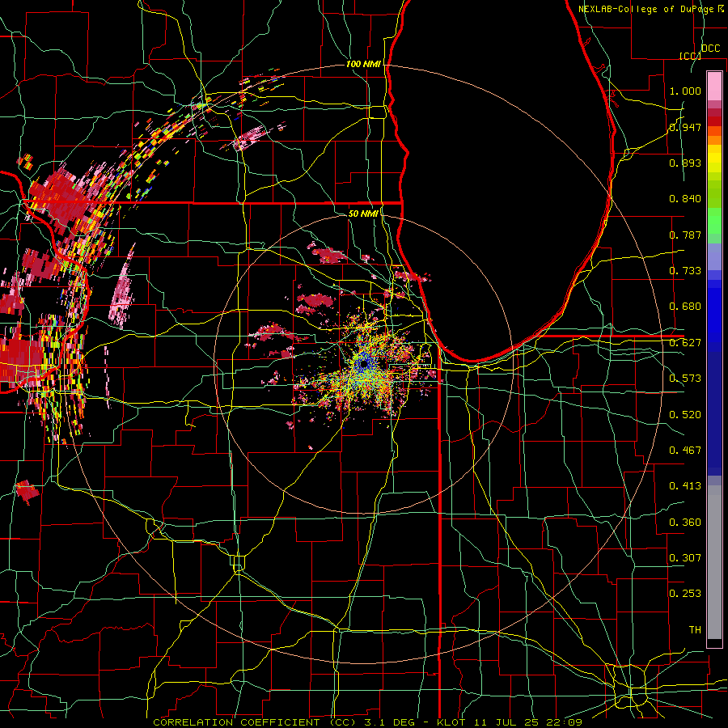Click the 0.413 scale value
Viewport: 728px width, 728px height.
[685, 486]
